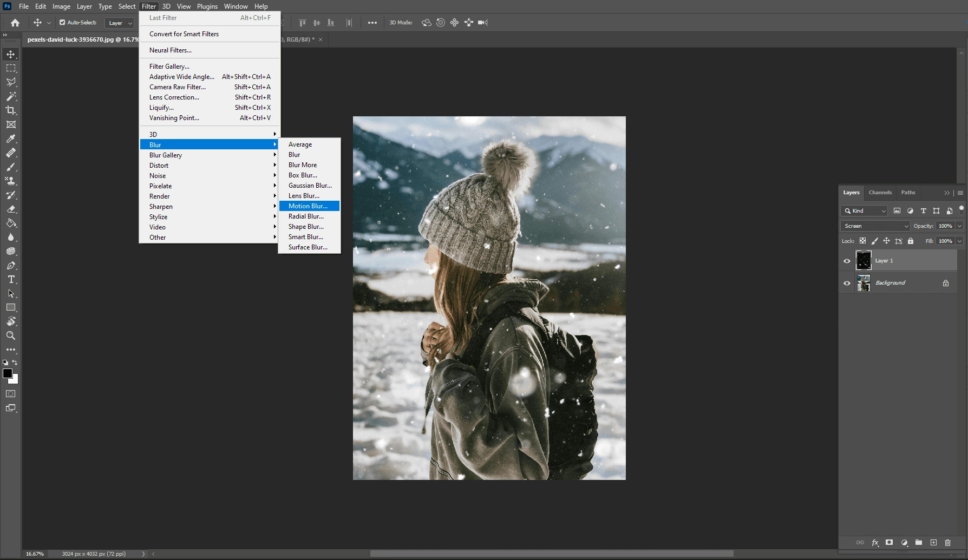Select the Eyedropper tool
Image resolution: width=968 pixels, height=560 pixels.
11,139
